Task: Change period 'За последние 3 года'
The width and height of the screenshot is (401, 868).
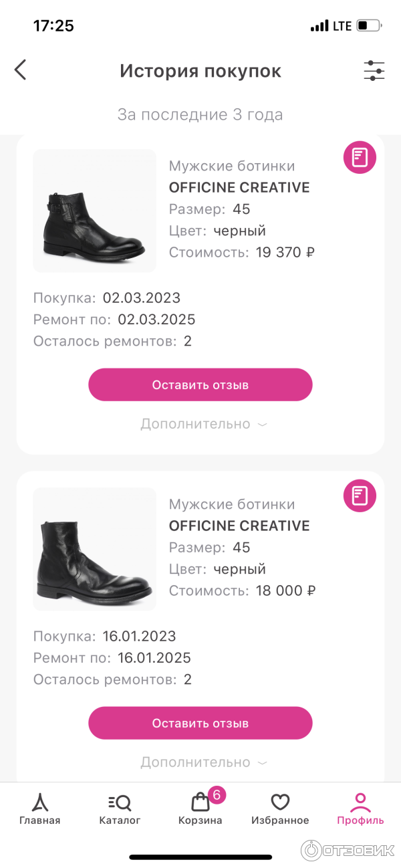Action: 200,114
